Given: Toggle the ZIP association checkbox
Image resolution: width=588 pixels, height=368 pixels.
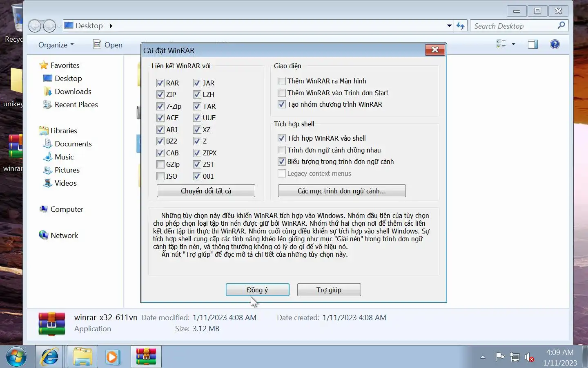Looking at the screenshot, I should point(160,94).
